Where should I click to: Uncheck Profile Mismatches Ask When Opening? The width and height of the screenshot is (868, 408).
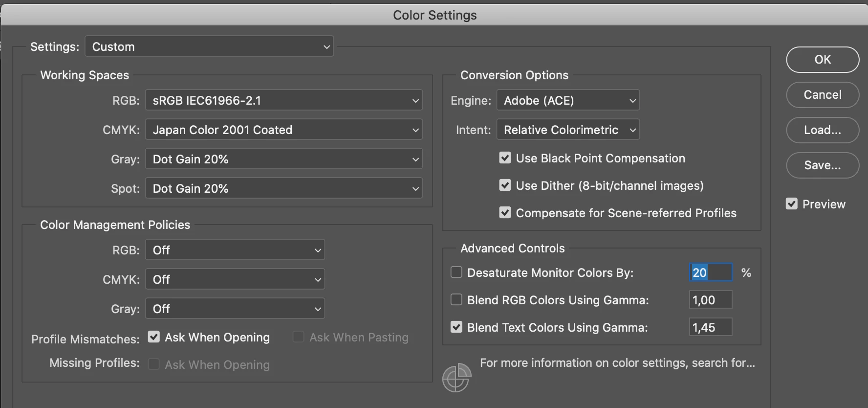point(154,337)
